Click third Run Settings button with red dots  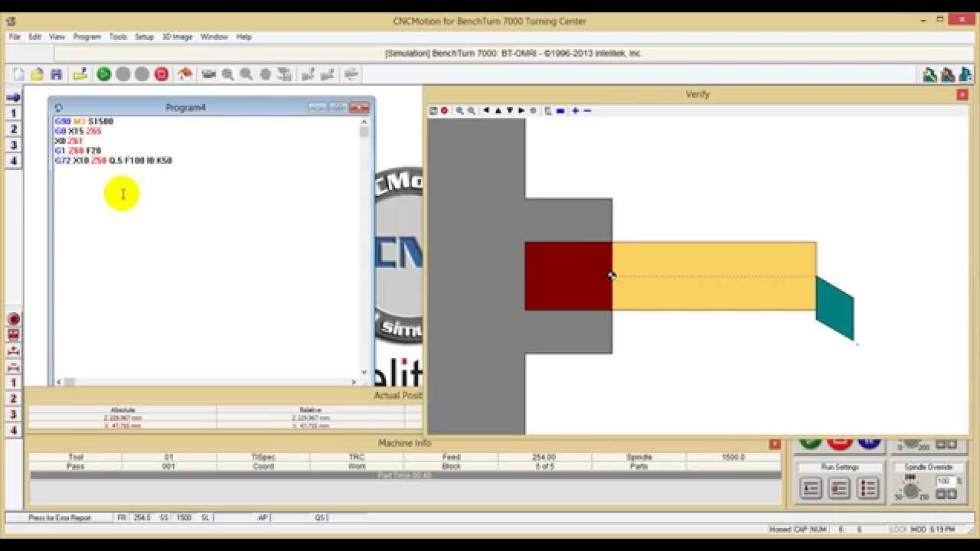867,488
